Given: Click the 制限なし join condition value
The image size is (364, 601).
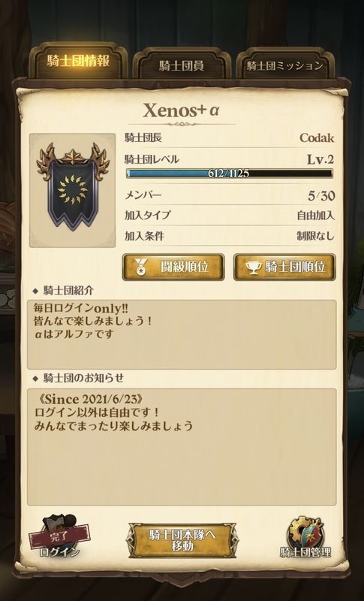Looking at the screenshot, I should (315, 236).
